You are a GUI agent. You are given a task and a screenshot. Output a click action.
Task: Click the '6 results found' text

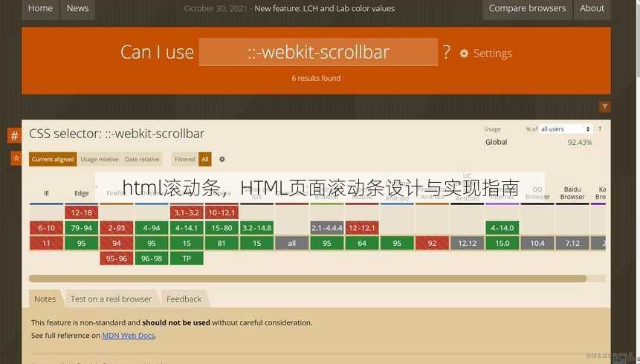tap(316, 78)
